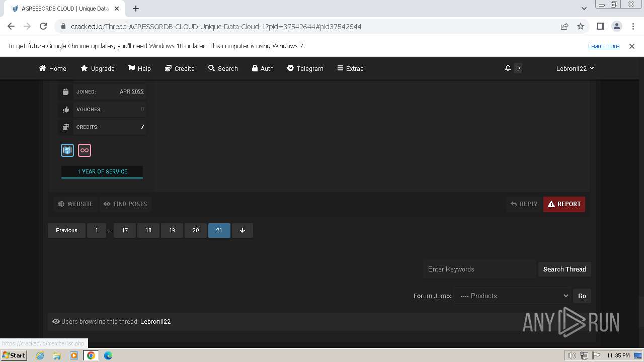Toggle the Chrome side panel icon
This screenshot has height=362, width=644.
coord(600,26)
